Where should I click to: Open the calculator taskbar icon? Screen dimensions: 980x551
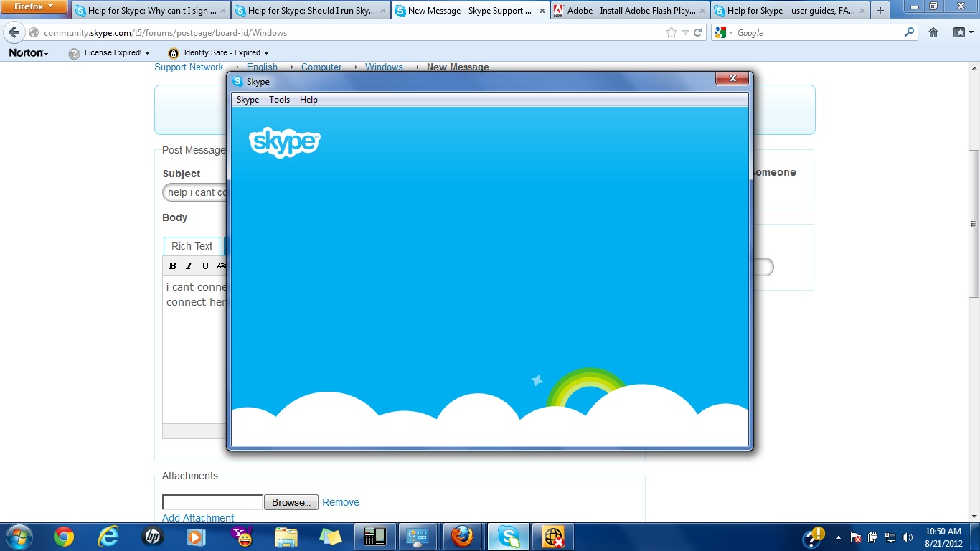coord(375,537)
